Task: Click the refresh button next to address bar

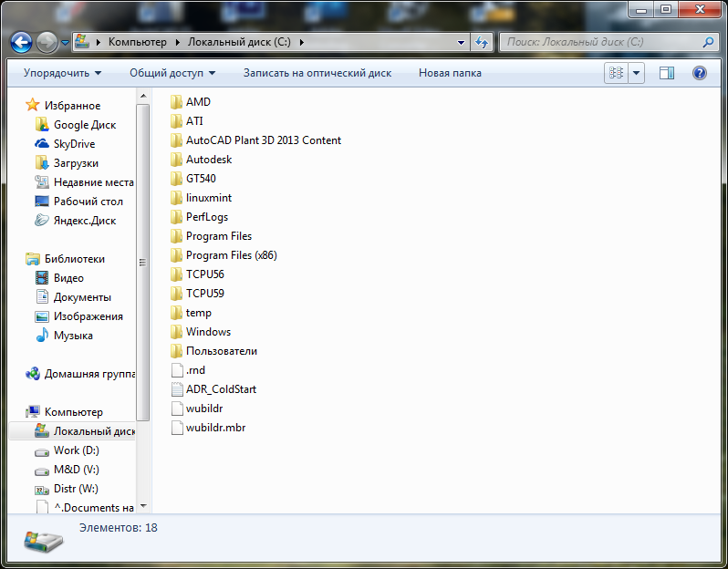Action: point(482,42)
